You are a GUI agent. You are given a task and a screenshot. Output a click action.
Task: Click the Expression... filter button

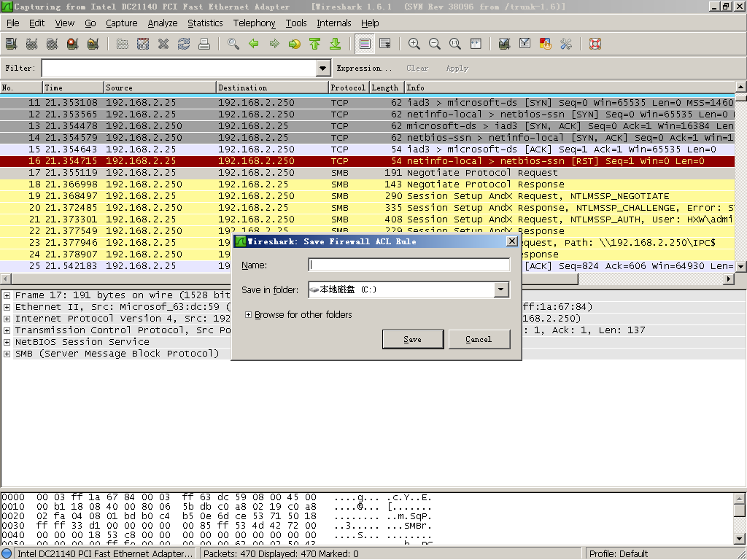point(364,68)
